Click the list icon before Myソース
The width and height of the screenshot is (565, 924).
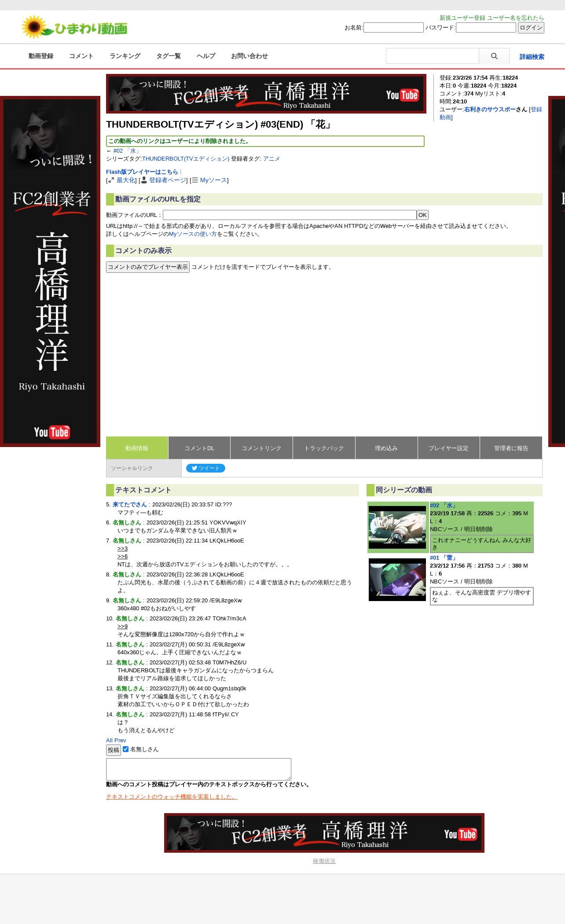(195, 180)
